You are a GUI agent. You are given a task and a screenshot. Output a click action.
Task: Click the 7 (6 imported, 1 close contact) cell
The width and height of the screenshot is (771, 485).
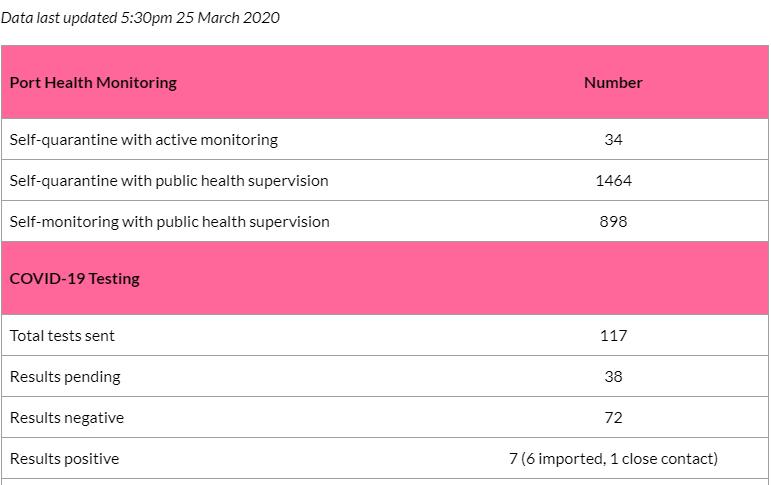613,458
